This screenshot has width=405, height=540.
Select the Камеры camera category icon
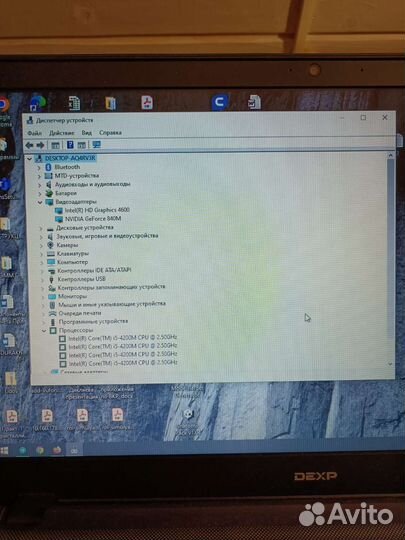(50, 245)
